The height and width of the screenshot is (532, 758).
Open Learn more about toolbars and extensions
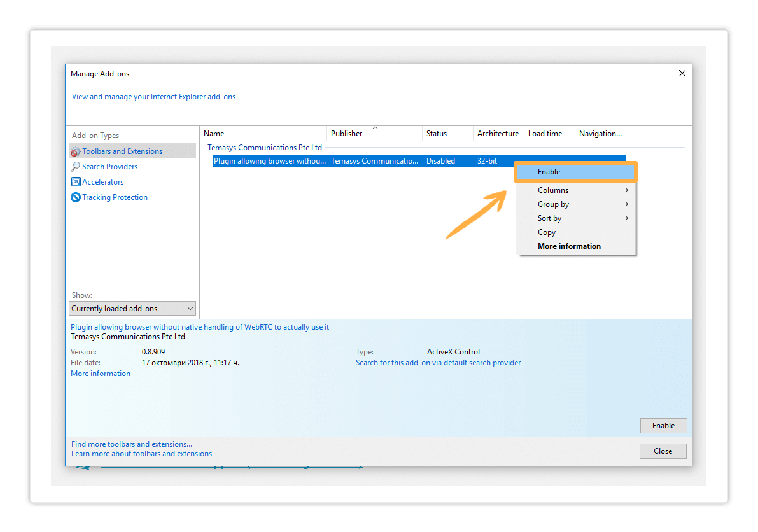click(x=142, y=454)
